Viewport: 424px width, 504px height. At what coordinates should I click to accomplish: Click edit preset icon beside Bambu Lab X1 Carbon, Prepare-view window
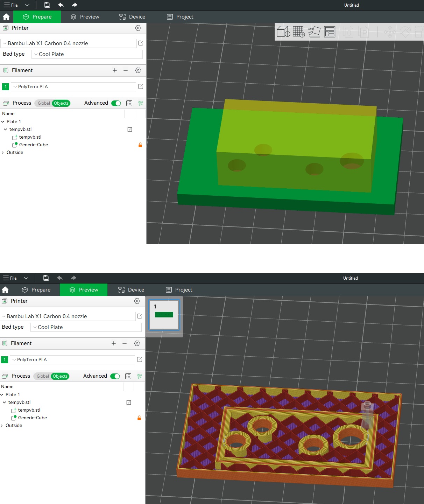141,43
